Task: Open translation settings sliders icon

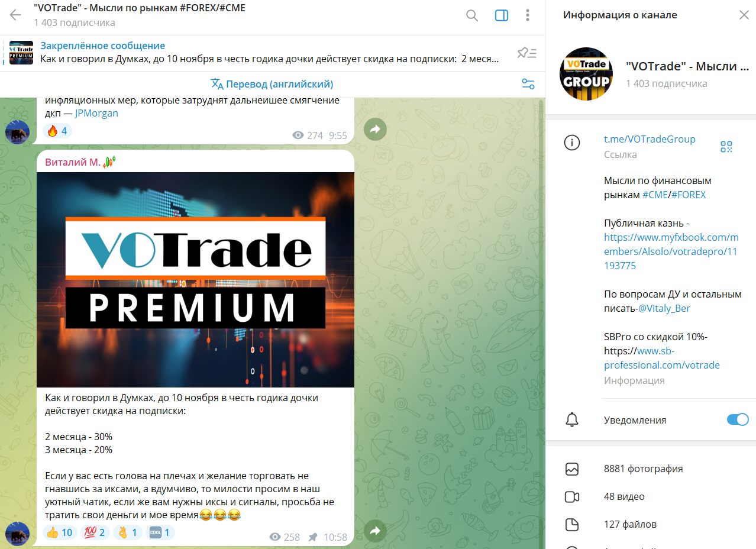Action: click(x=528, y=84)
